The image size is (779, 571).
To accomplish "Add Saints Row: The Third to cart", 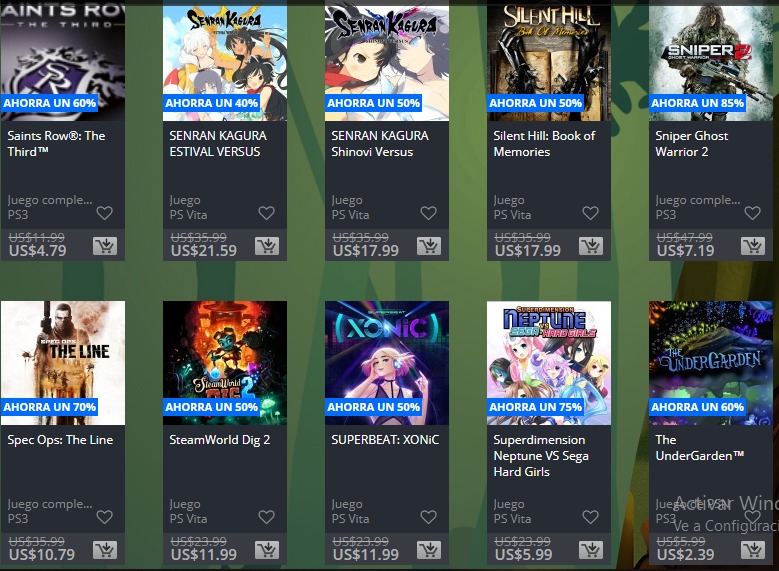I will [105, 246].
